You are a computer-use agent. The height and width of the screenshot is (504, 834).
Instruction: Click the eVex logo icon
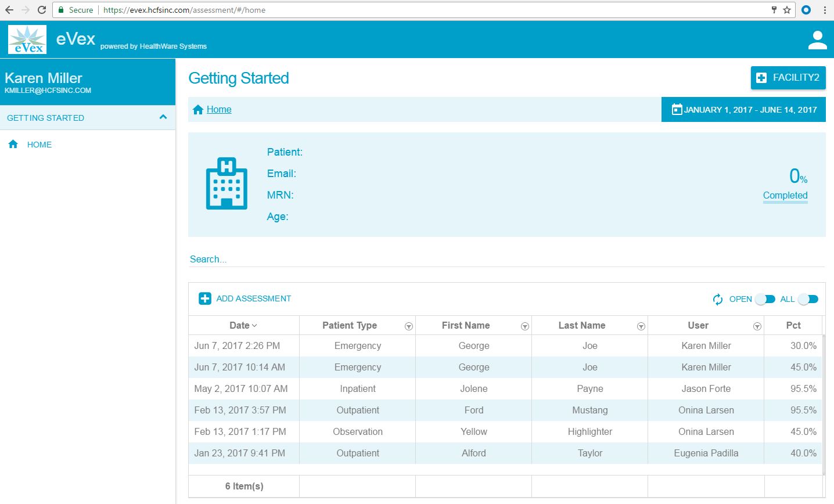point(27,39)
